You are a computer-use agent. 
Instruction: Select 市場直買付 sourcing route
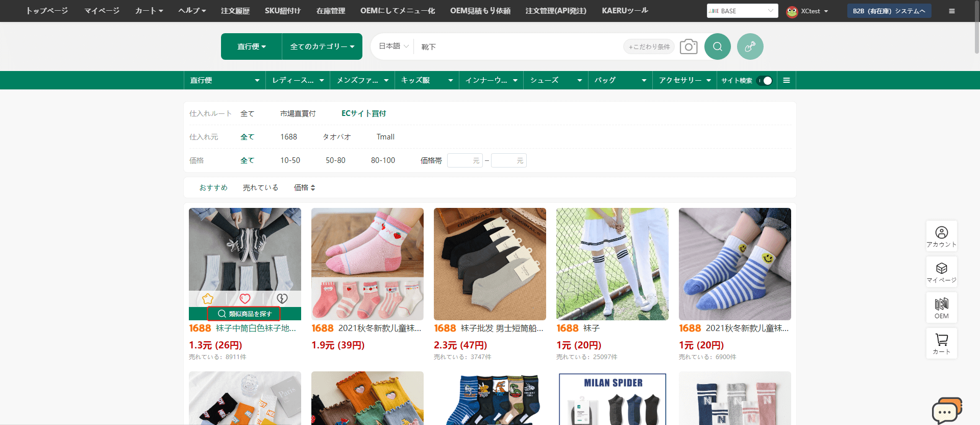tap(298, 113)
